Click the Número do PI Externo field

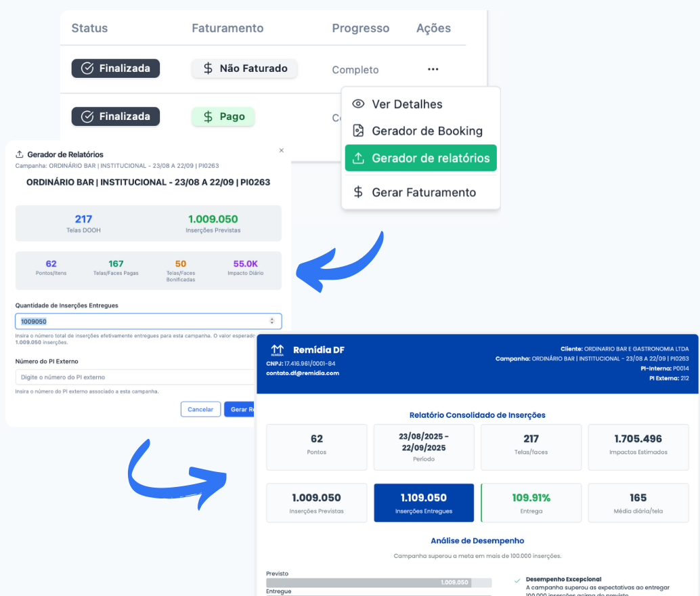135,377
